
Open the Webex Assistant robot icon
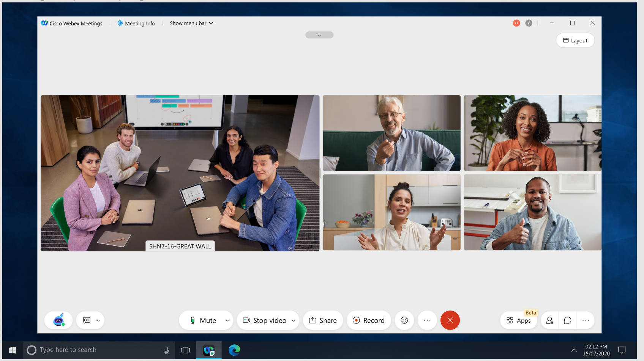coord(58,320)
